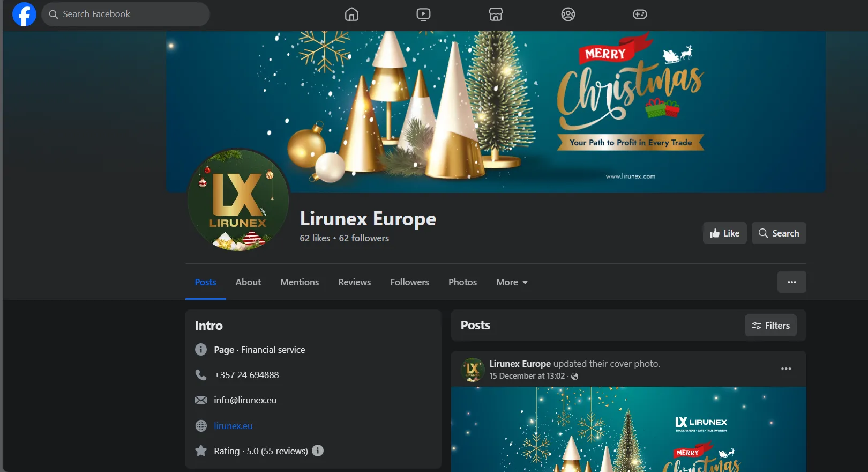This screenshot has height=472, width=868.
Task: Open the Photos tab
Action: tap(462, 282)
